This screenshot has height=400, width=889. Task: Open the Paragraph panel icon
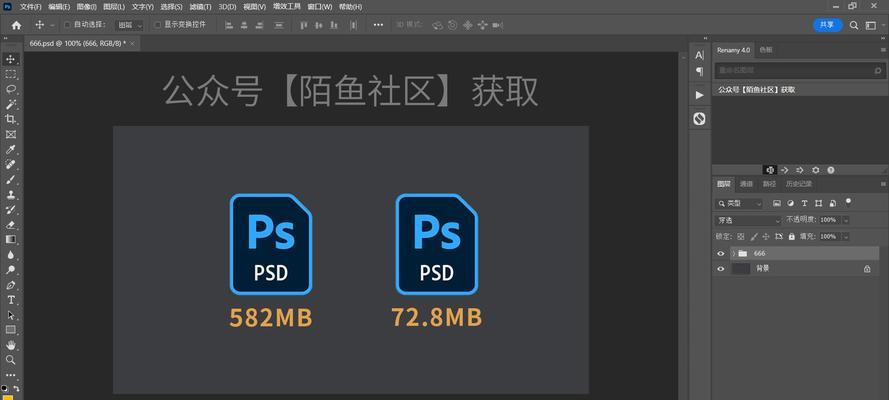(x=700, y=71)
